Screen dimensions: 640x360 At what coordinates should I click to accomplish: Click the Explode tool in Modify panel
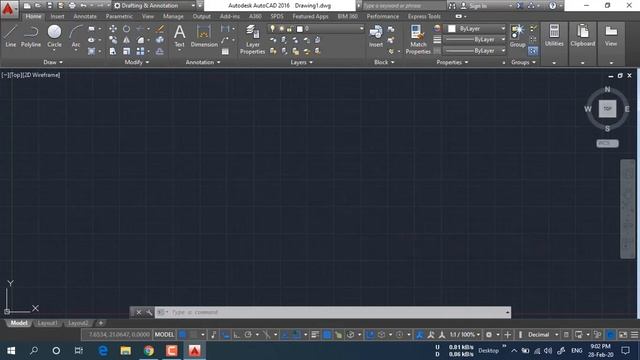(160, 40)
